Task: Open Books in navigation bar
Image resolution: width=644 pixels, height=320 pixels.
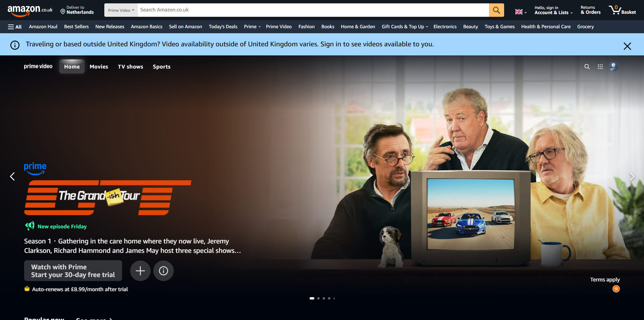Action: (328, 27)
